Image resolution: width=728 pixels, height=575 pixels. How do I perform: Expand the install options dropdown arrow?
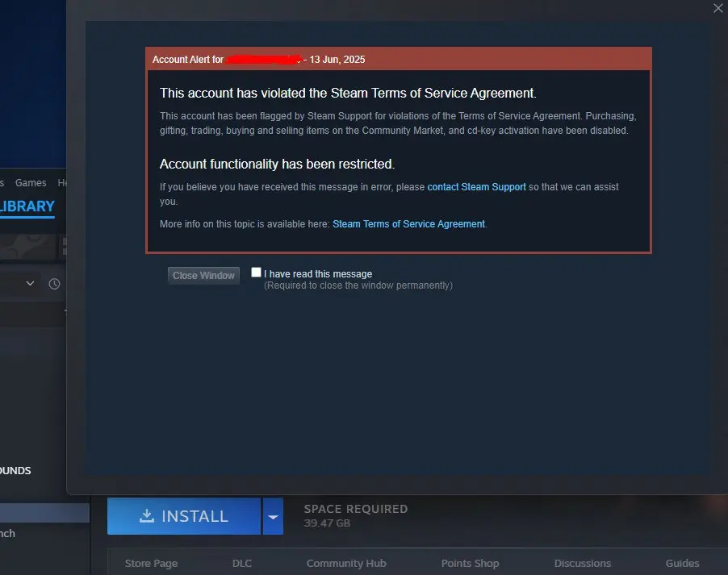coord(273,516)
